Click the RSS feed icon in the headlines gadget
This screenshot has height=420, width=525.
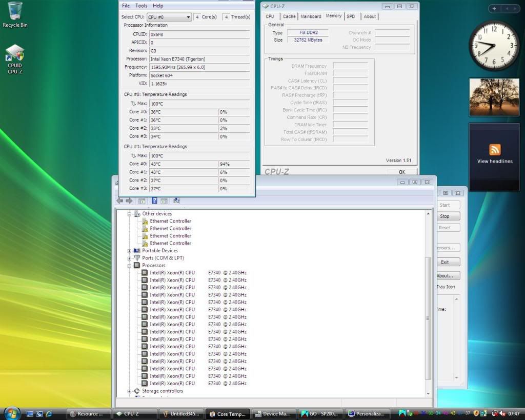click(495, 149)
